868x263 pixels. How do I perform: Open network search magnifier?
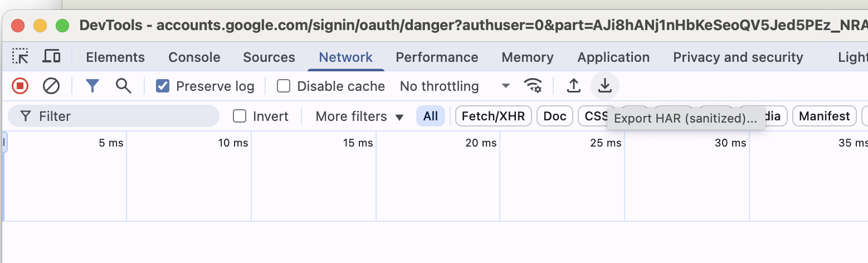pyautogui.click(x=123, y=86)
